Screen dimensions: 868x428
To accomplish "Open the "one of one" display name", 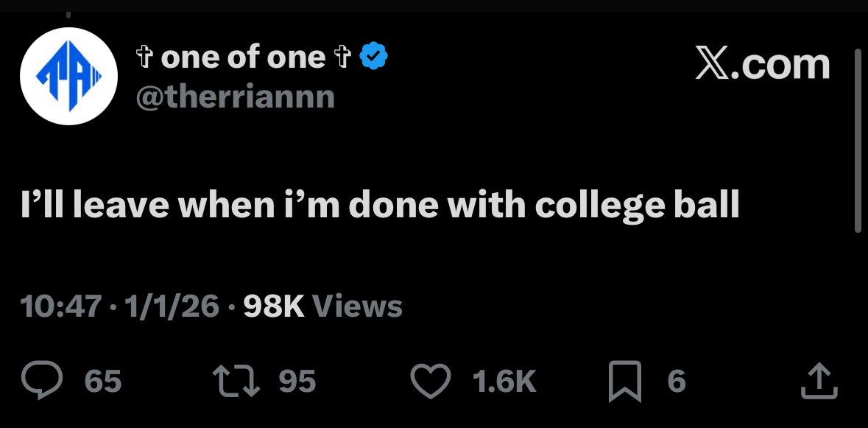I will (x=242, y=58).
